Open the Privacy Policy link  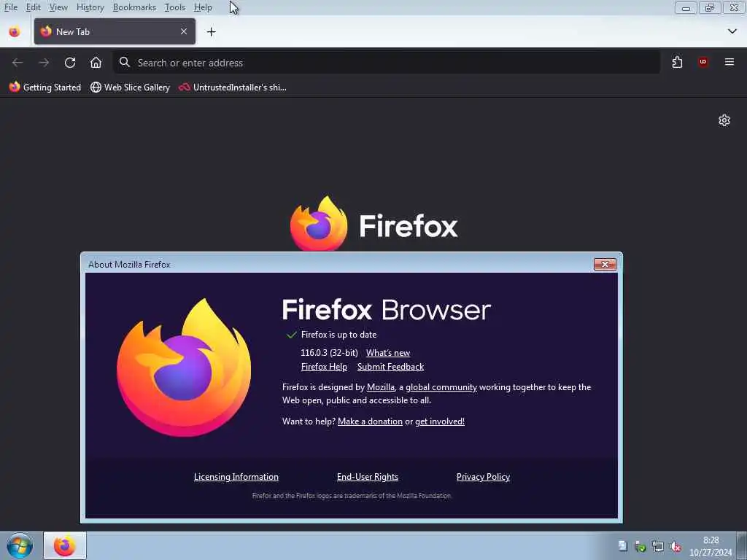pyautogui.click(x=483, y=477)
